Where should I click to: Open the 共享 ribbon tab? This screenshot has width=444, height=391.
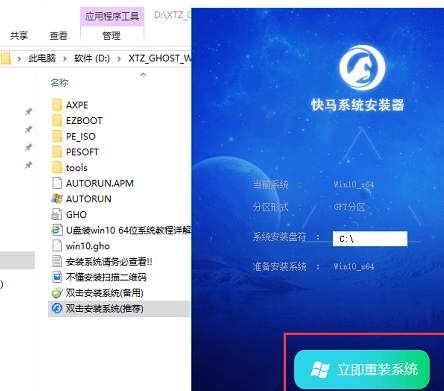tap(19, 36)
